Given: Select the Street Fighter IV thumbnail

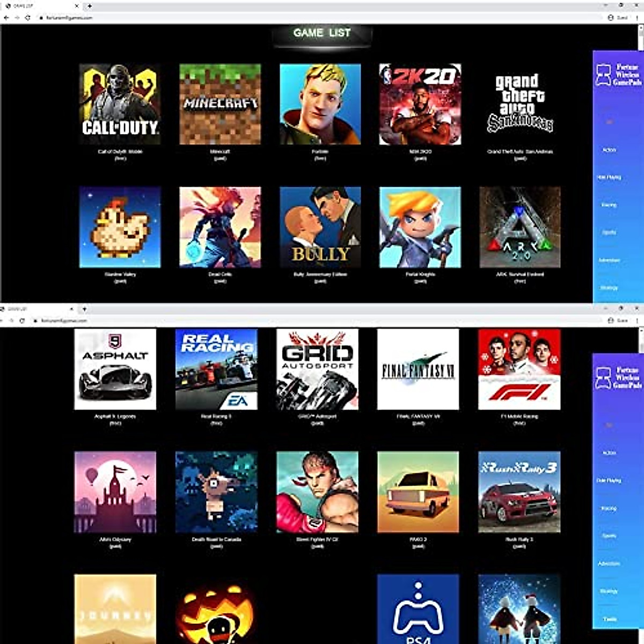Looking at the screenshot, I should [x=317, y=492].
